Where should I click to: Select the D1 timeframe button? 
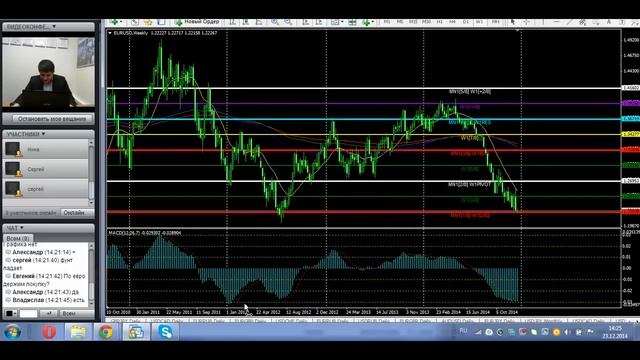(466, 22)
